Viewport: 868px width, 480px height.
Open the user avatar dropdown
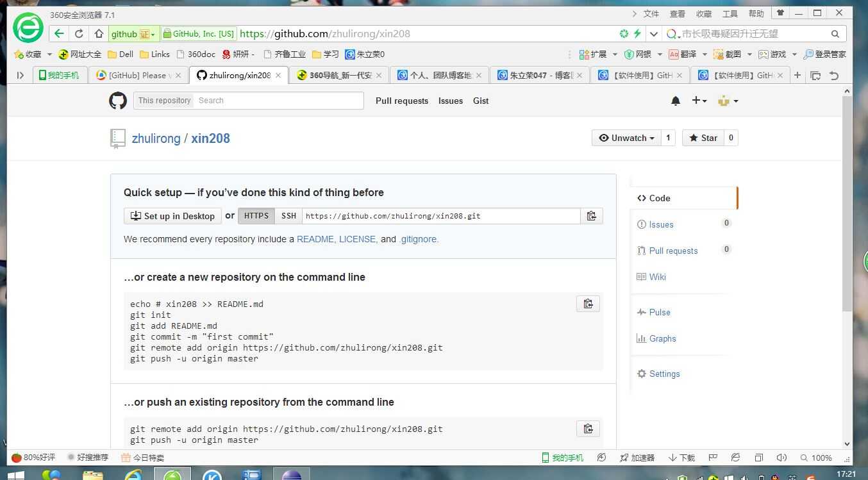[728, 101]
